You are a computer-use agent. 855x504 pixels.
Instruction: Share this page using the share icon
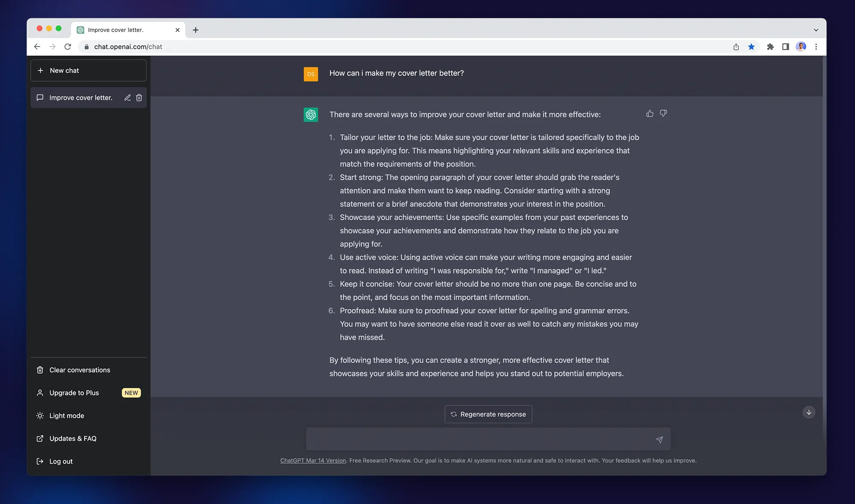pos(736,47)
